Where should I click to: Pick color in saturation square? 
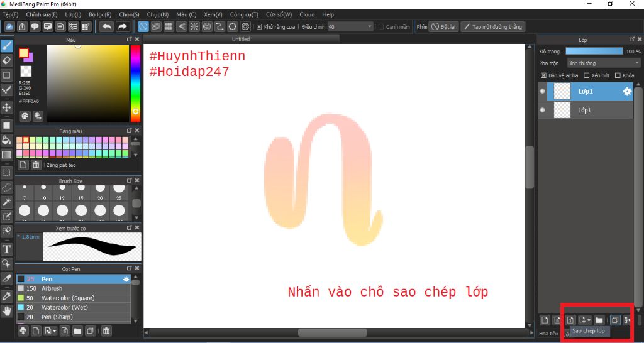click(x=88, y=84)
